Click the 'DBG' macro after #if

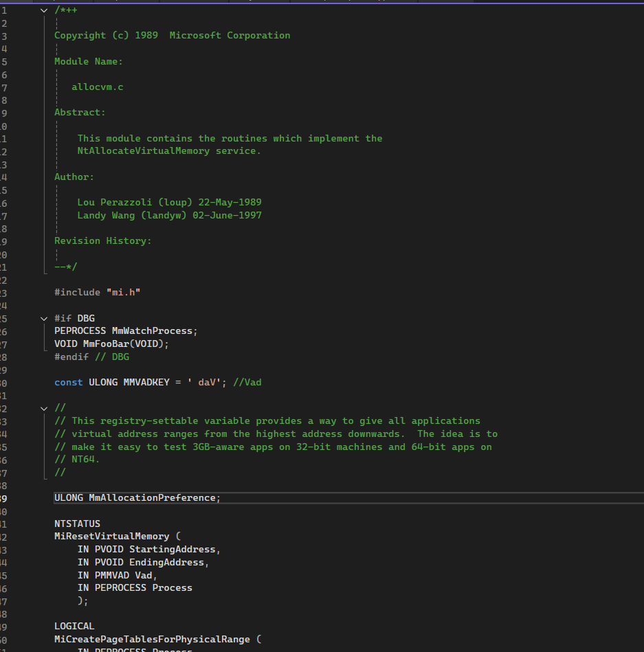click(x=86, y=319)
